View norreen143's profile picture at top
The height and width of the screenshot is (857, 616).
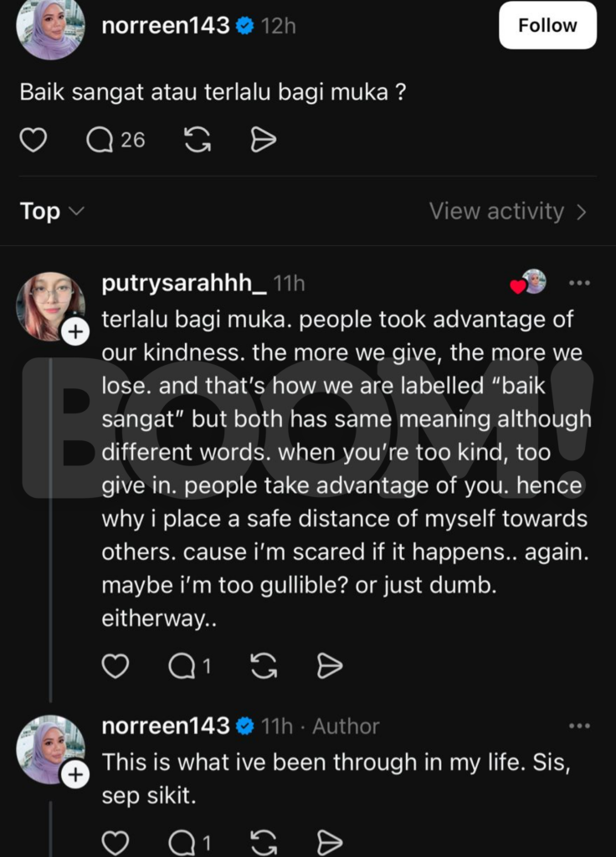50,27
